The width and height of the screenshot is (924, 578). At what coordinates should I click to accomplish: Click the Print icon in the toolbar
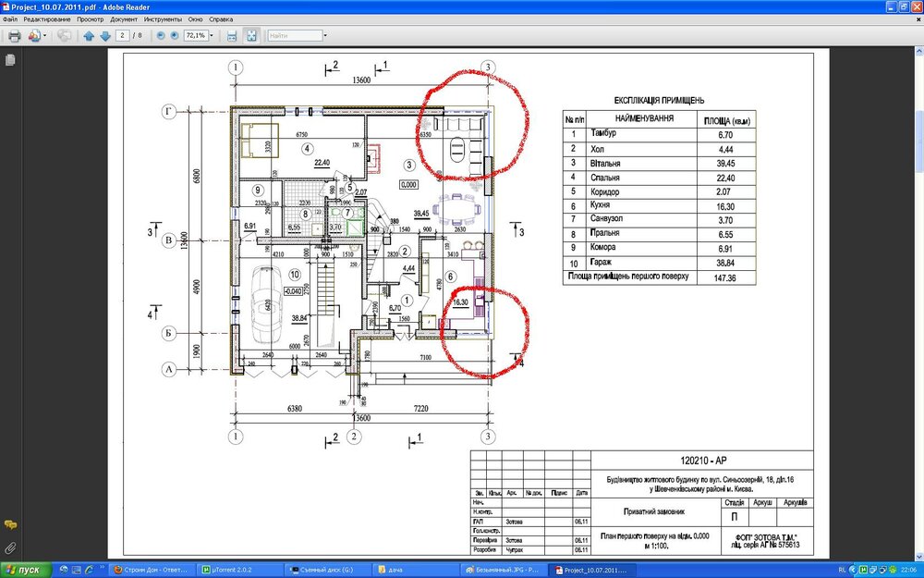15,36
